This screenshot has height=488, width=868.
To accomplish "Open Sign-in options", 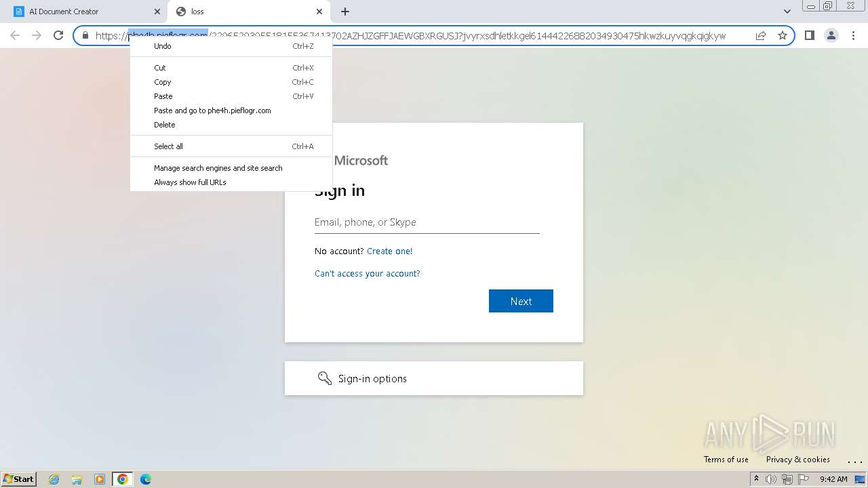I will pos(434,378).
